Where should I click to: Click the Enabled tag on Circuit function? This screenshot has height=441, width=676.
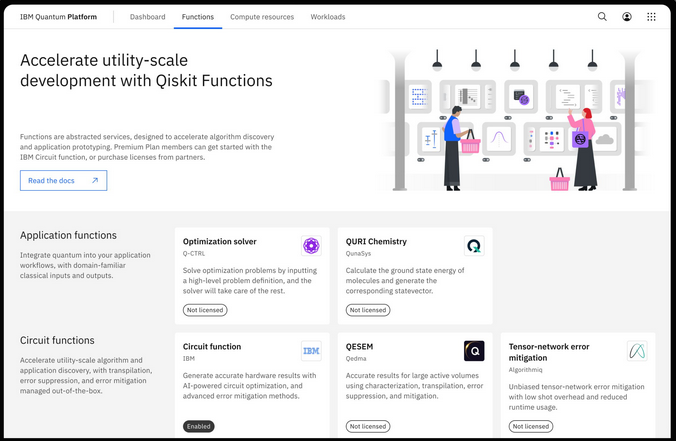coord(198,426)
